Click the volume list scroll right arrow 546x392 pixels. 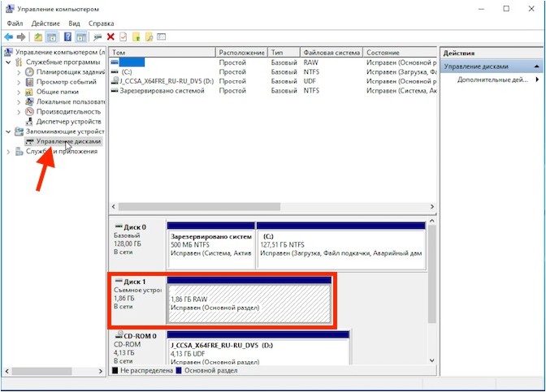pos(432,207)
